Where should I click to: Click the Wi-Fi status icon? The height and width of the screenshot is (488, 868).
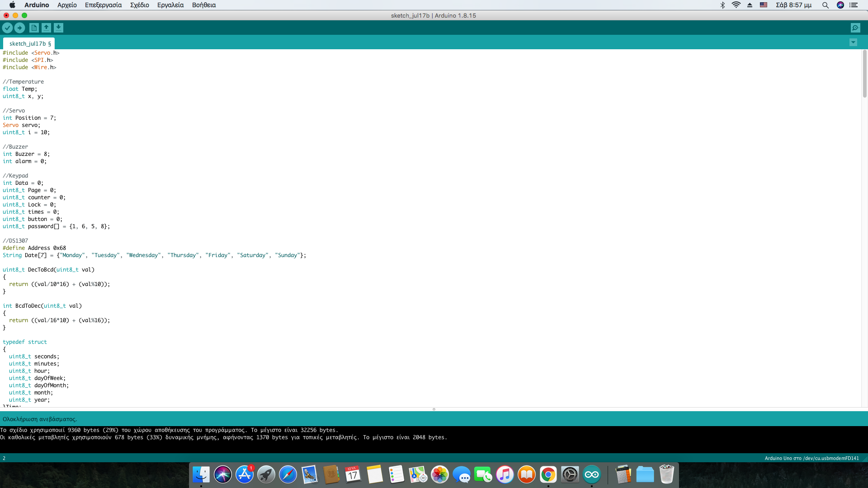pos(736,5)
